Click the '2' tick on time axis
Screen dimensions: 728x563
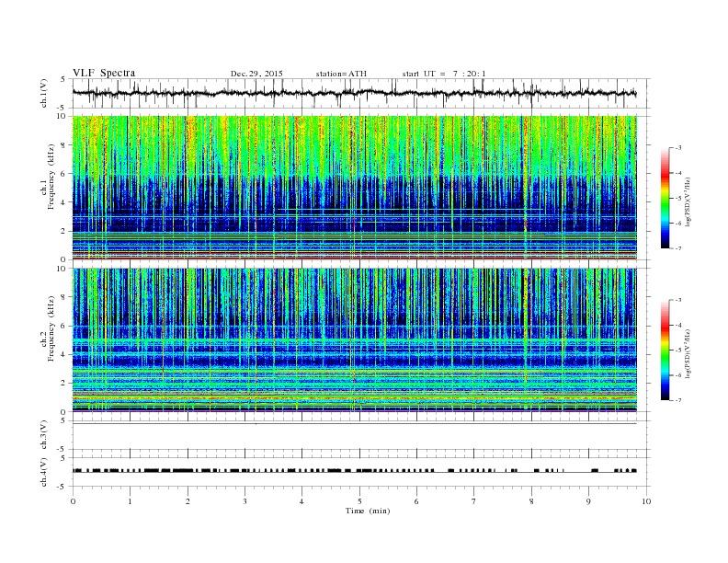pyautogui.click(x=188, y=501)
